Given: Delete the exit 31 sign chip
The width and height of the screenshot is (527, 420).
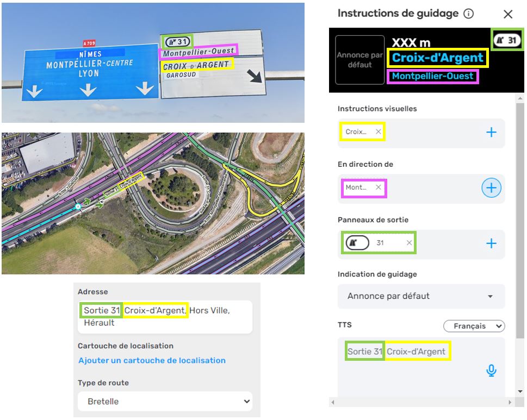Looking at the screenshot, I should point(409,243).
